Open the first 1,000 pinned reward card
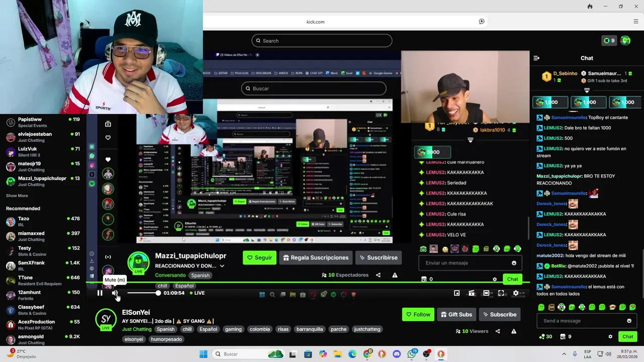Screen dimensions: 644x362 (x=550, y=102)
